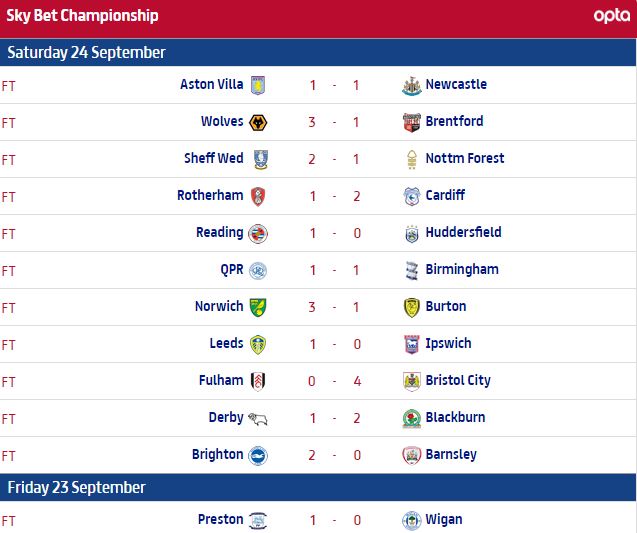The image size is (637, 533).
Task: Click the Saturday 24 September date header
Action: click(86, 52)
